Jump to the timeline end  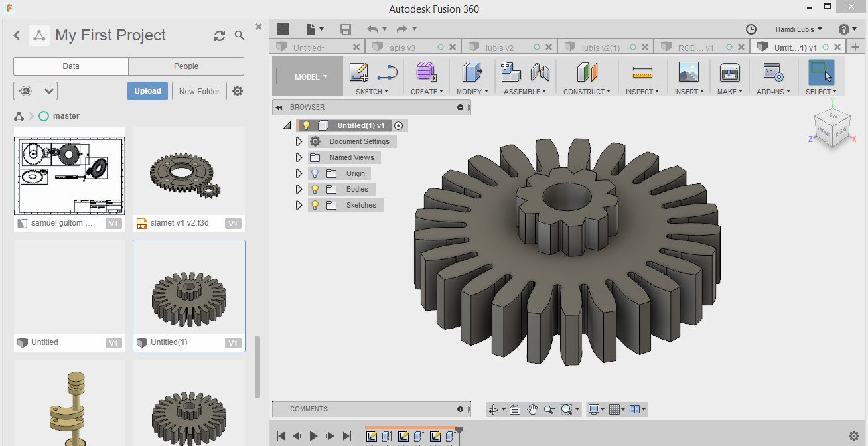tap(346, 436)
